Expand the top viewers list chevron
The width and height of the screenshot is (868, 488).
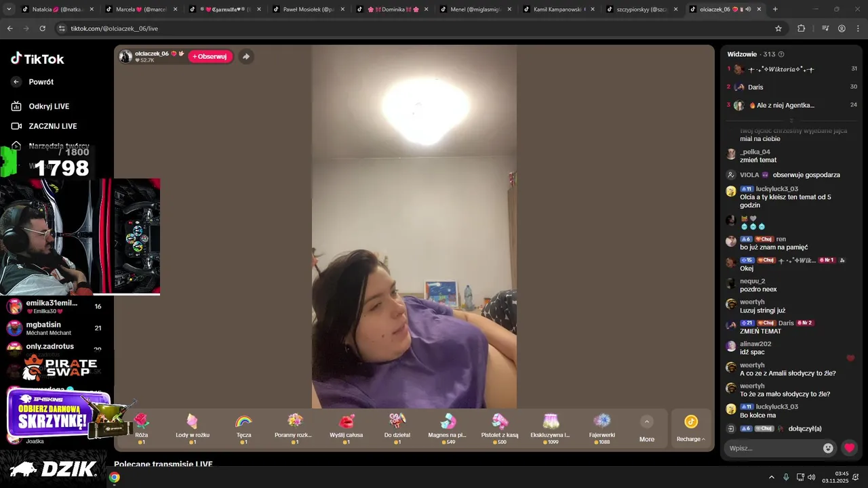791,121
